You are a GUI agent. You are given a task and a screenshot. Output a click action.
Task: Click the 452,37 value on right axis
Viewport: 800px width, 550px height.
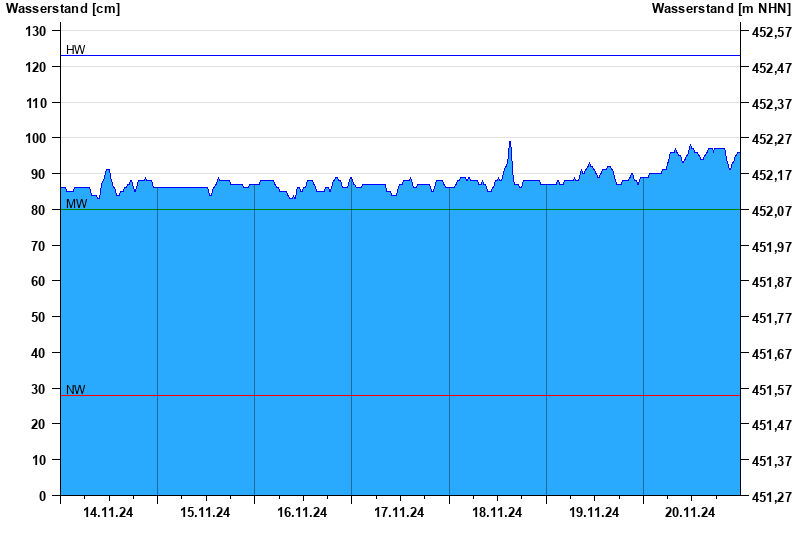[x=772, y=104]
